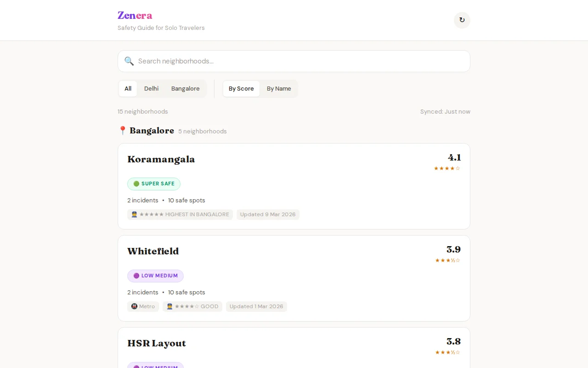Click the 15 neighborhoods count
The height and width of the screenshot is (368, 588).
click(x=143, y=112)
